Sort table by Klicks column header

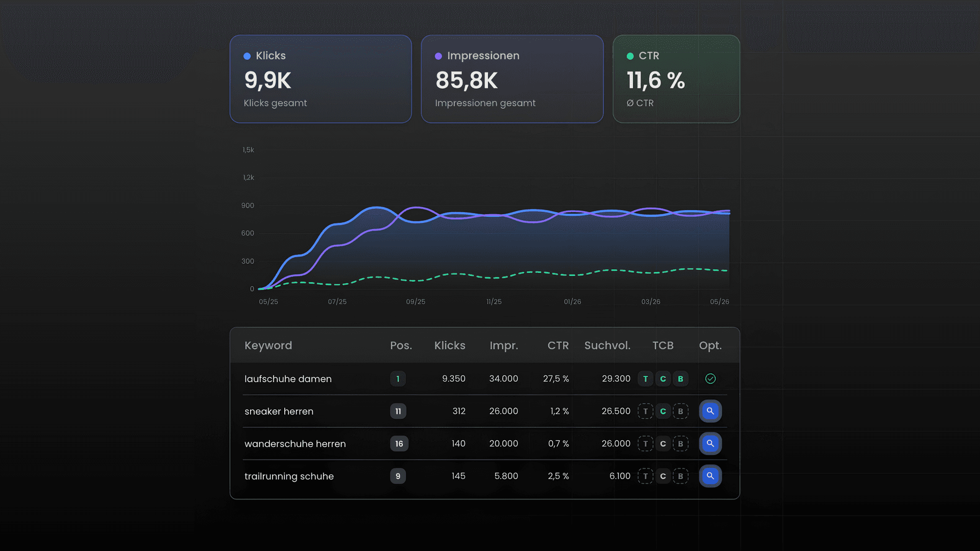tap(450, 345)
